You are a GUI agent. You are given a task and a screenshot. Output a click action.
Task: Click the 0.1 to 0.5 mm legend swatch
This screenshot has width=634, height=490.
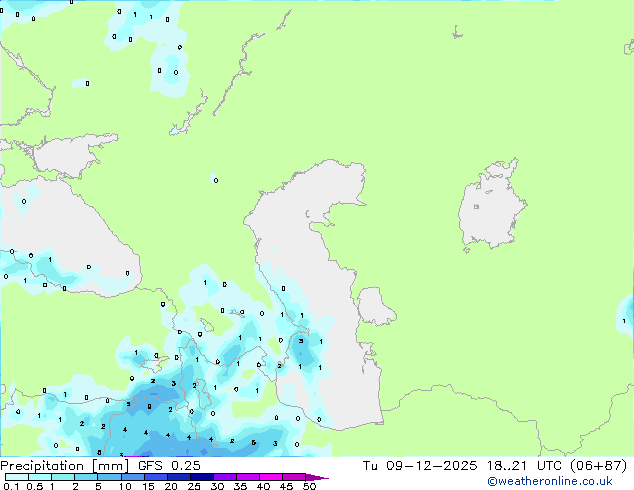[17, 477]
